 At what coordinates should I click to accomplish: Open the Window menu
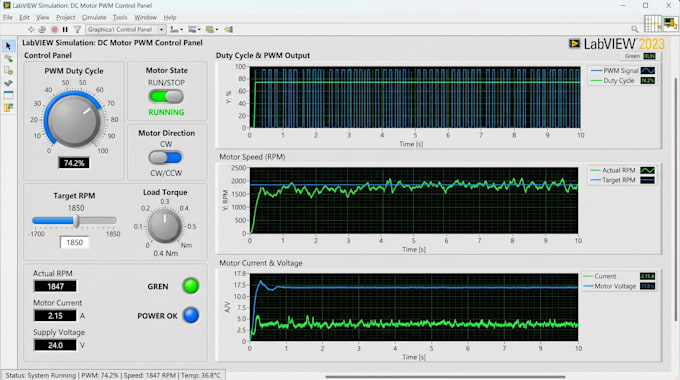point(145,17)
